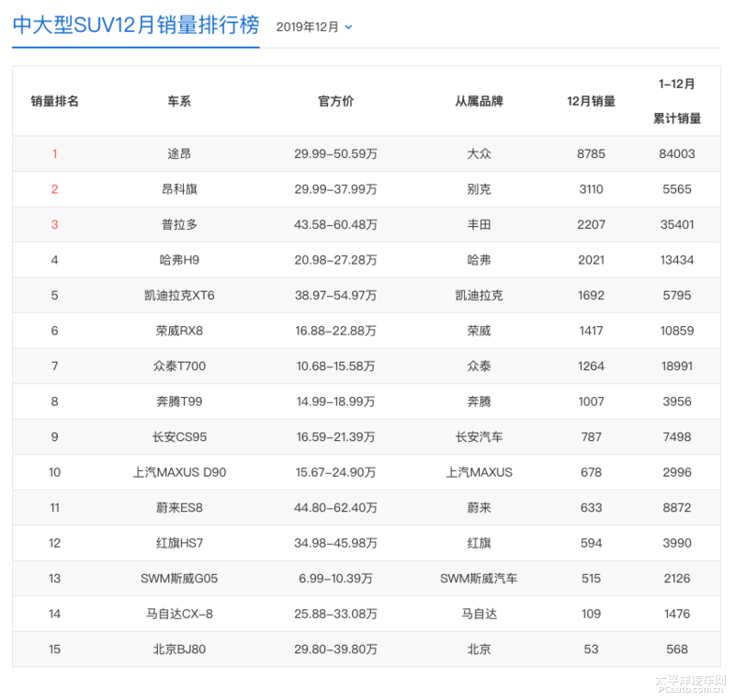Open the 众泰T700 car series entry
The width and height of the screenshot is (735, 700).
point(179,366)
